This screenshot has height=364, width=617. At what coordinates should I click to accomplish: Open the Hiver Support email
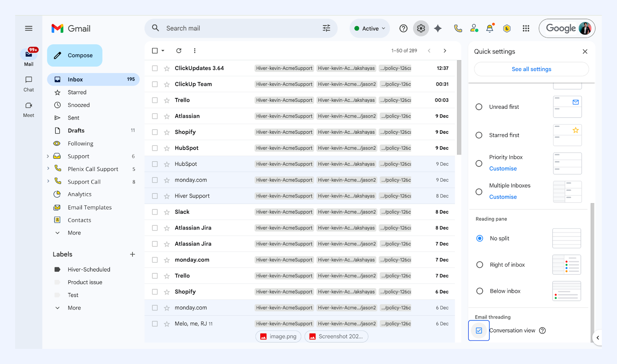pos(300,196)
